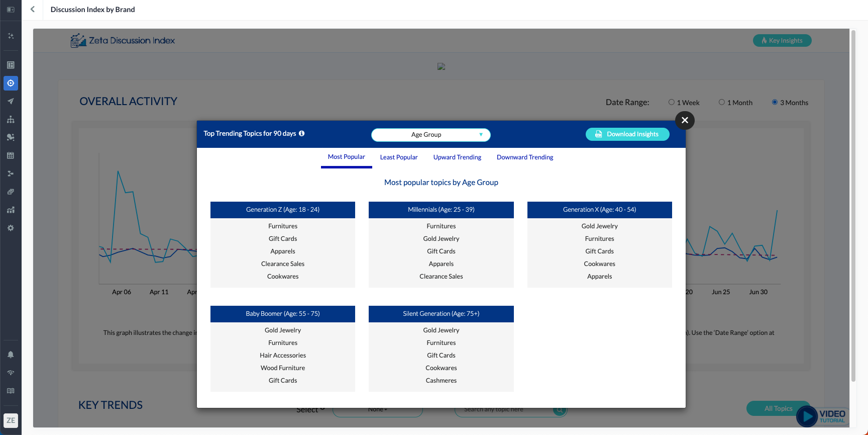Open the hierarchy tree icon in sidebar
Screen dimensions: 868x435
(11, 119)
